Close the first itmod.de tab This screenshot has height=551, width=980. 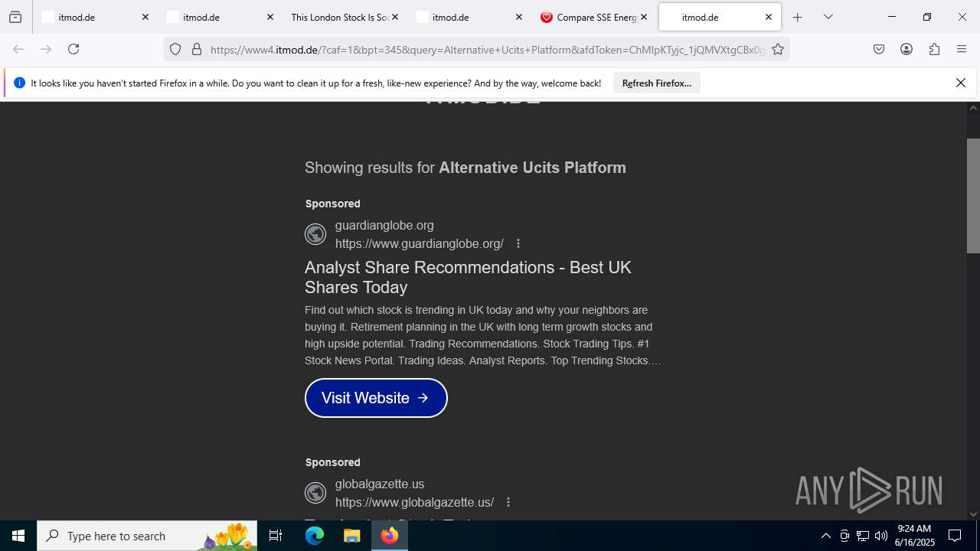pos(145,17)
